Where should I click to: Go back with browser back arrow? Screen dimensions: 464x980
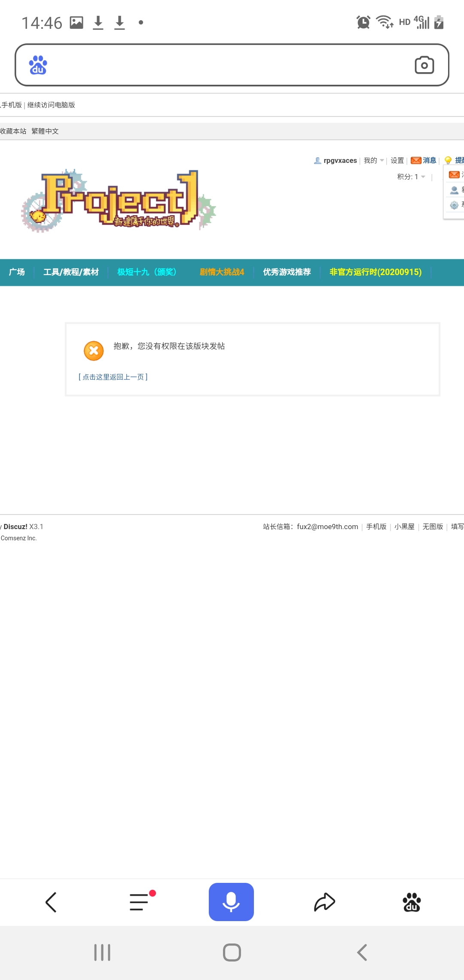pyautogui.click(x=51, y=902)
